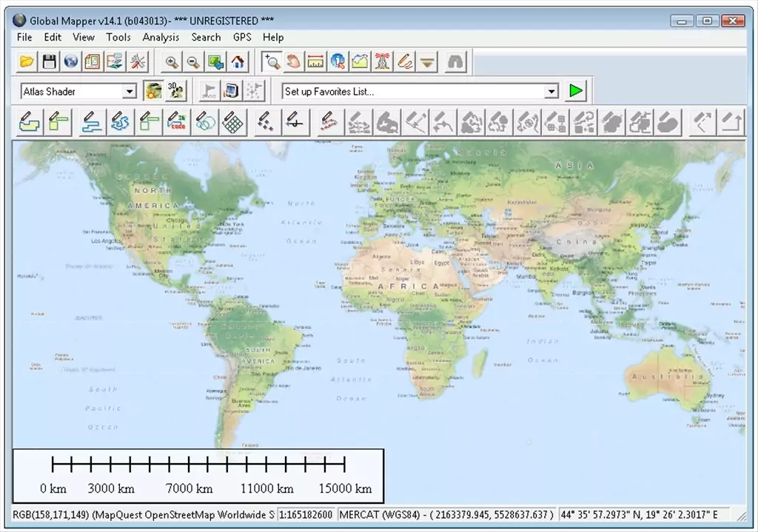Screen dimensions: 758x532
Task: Run the favorite with the green play button
Action: [576, 91]
